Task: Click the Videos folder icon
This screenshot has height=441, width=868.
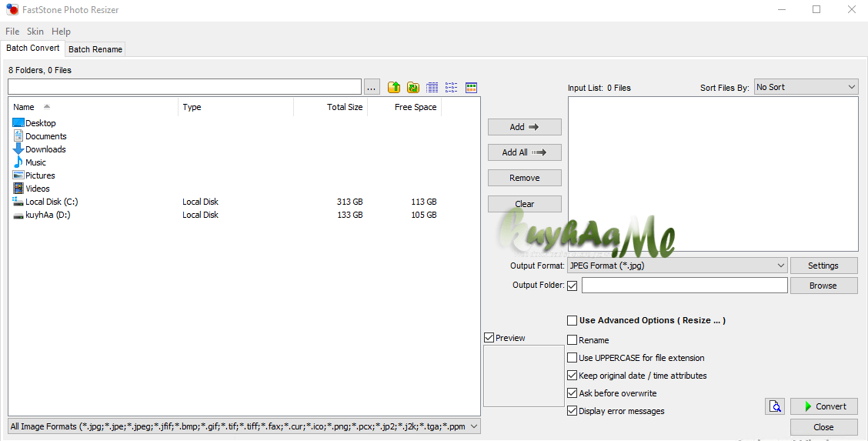Action: click(18, 189)
